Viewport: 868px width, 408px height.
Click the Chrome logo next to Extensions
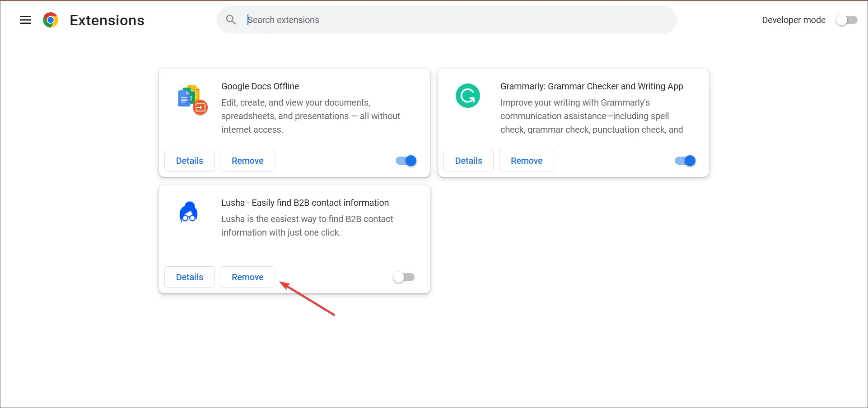51,20
